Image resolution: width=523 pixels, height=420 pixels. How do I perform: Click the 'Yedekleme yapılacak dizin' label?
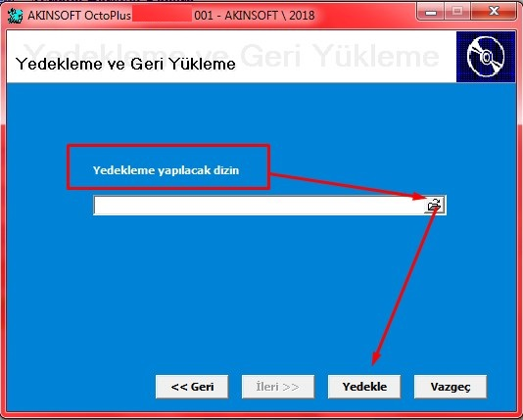[166, 170]
